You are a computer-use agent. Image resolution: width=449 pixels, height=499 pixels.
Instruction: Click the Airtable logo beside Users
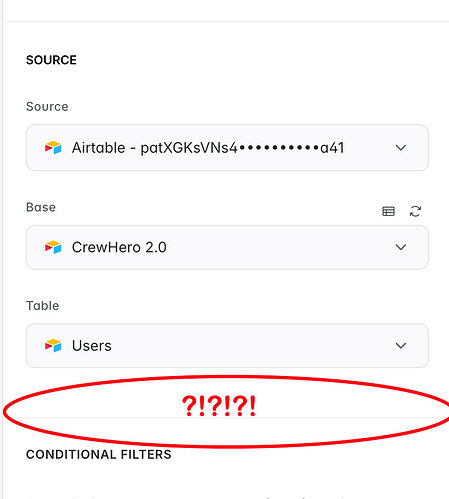pyautogui.click(x=53, y=345)
